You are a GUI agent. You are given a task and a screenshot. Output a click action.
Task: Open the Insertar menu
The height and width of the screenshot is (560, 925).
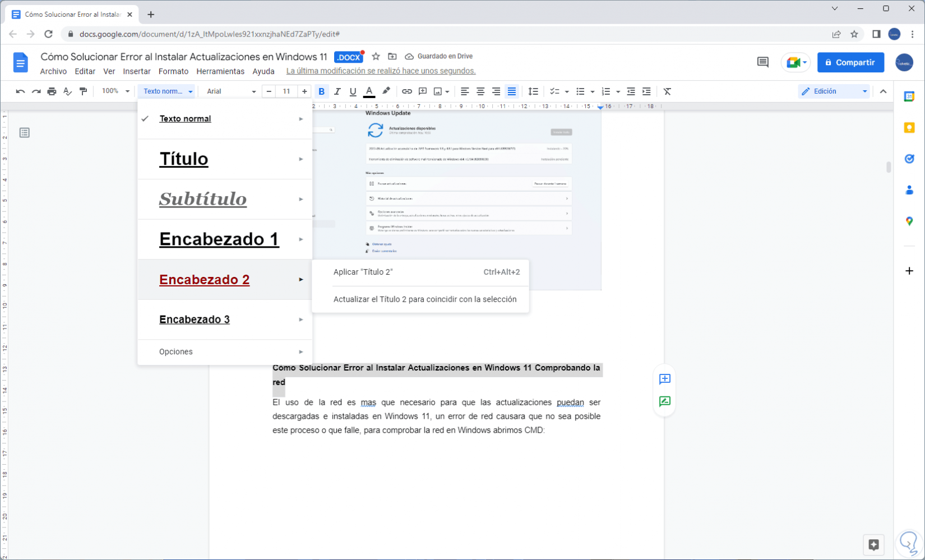pyautogui.click(x=137, y=71)
